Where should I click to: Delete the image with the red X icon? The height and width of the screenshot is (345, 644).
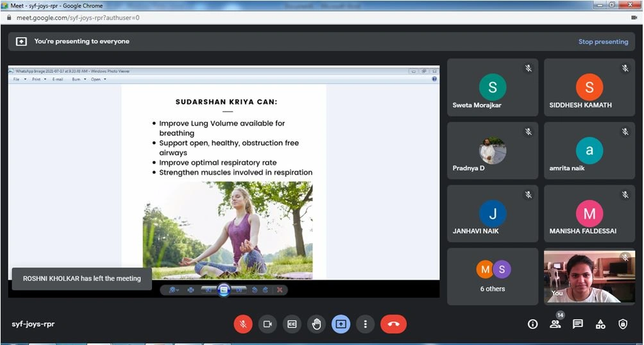[280, 290]
